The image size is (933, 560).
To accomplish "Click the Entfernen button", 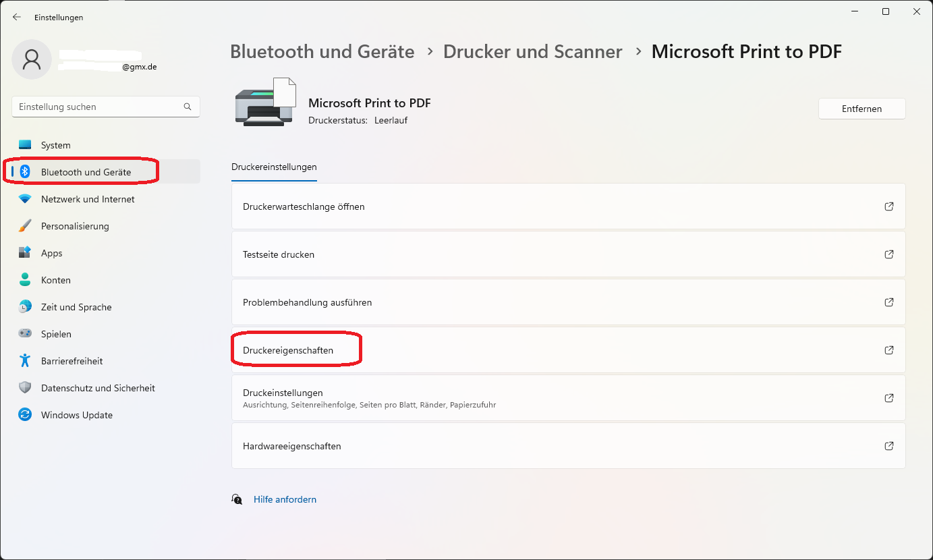I will click(861, 109).
